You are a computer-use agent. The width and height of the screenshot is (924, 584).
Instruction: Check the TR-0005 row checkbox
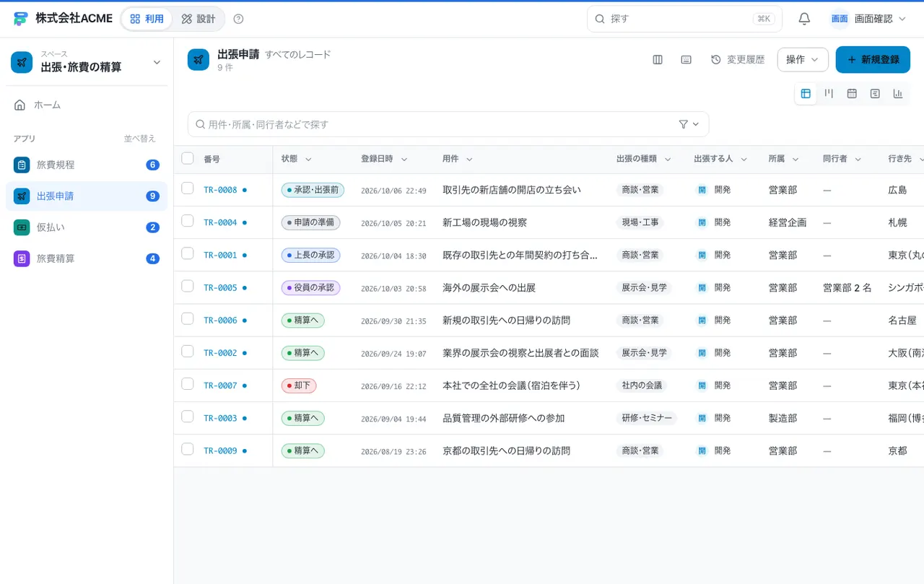point(188,286)
